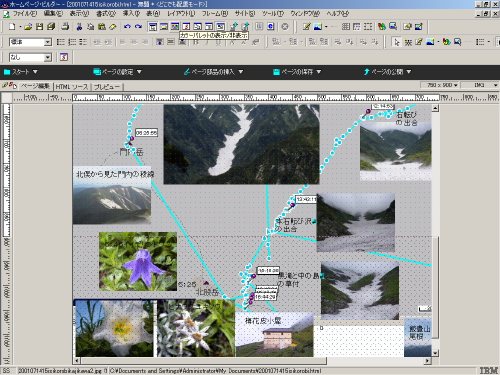Click the bulleted list icon
This screenshot has width=500, height=375.
tap(61, 42)
